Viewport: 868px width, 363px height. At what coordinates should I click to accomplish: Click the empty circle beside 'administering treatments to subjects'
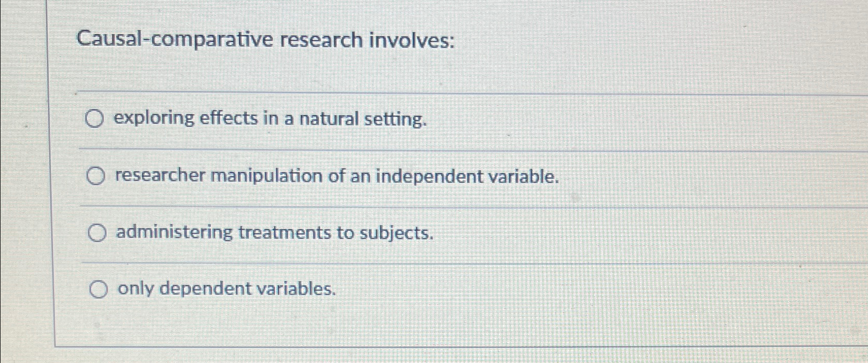coord(96,233)
